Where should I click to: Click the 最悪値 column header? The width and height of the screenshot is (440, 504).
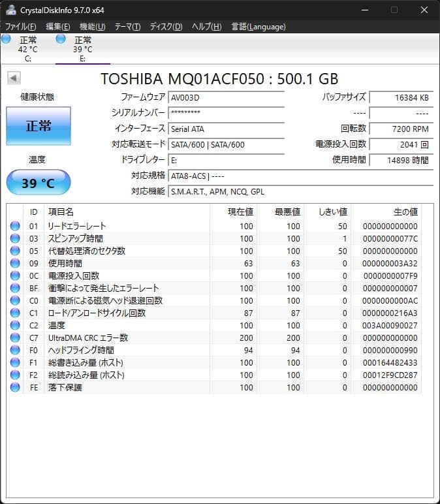coord(280,212)
